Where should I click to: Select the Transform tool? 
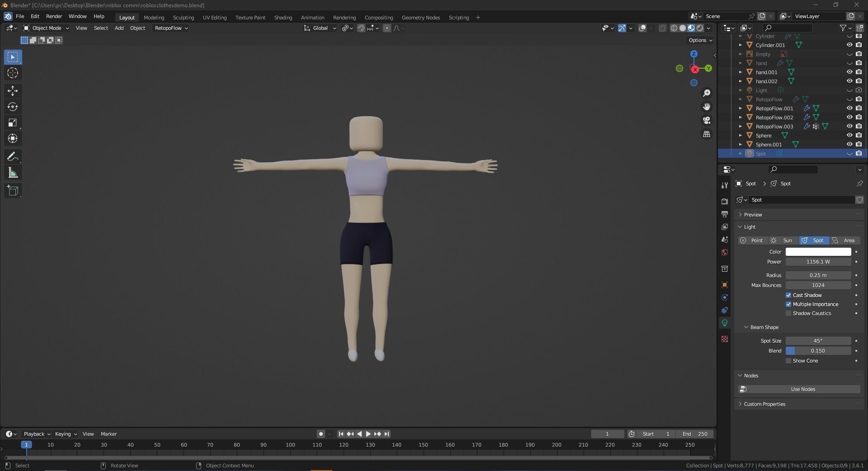13,138
